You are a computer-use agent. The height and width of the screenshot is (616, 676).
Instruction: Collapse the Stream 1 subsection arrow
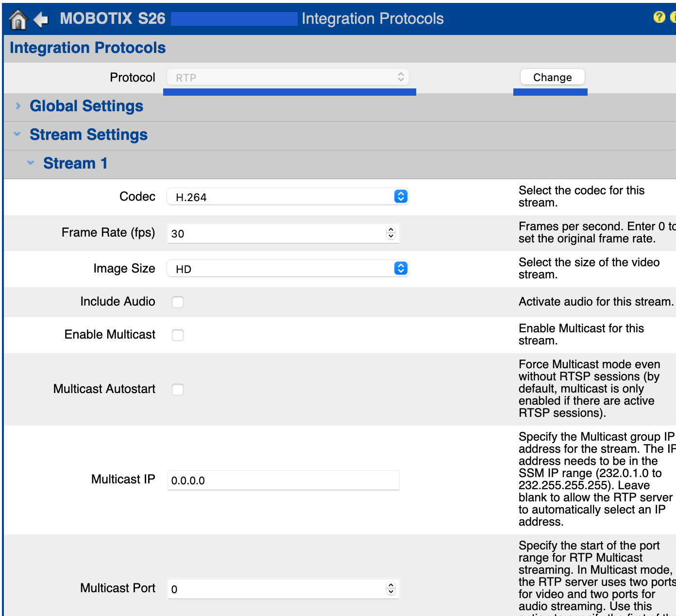pyautogui.click(x=31, y=163)
